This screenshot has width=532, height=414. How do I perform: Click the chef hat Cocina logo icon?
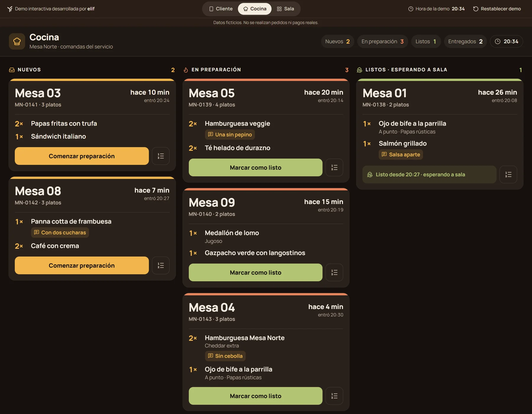coord(17,41)
